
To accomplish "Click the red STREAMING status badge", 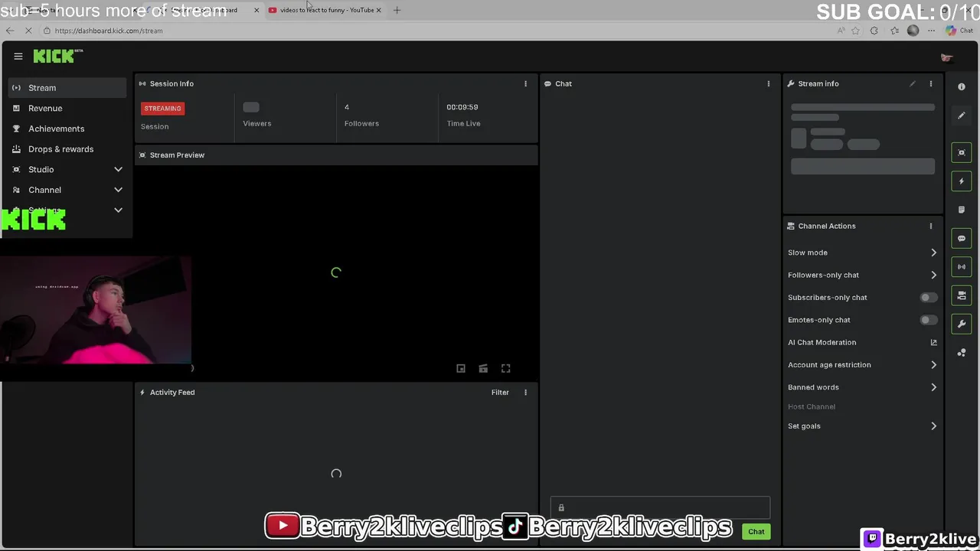I will point(162,108).
